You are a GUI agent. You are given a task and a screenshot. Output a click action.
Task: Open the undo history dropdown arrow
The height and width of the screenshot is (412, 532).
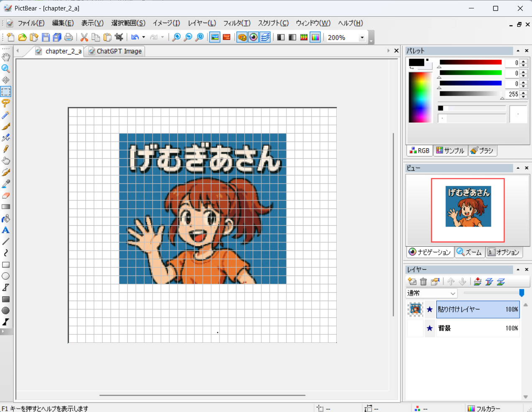143,37
